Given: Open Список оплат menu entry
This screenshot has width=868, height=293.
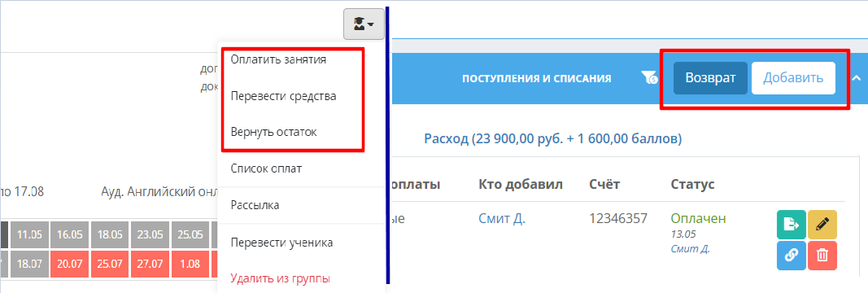Looking at the screenshot, I should click(266, 168).
